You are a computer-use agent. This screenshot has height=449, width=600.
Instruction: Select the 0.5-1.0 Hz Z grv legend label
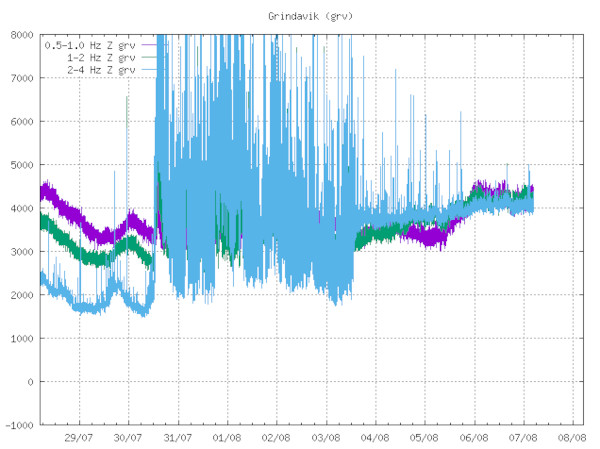89,45
